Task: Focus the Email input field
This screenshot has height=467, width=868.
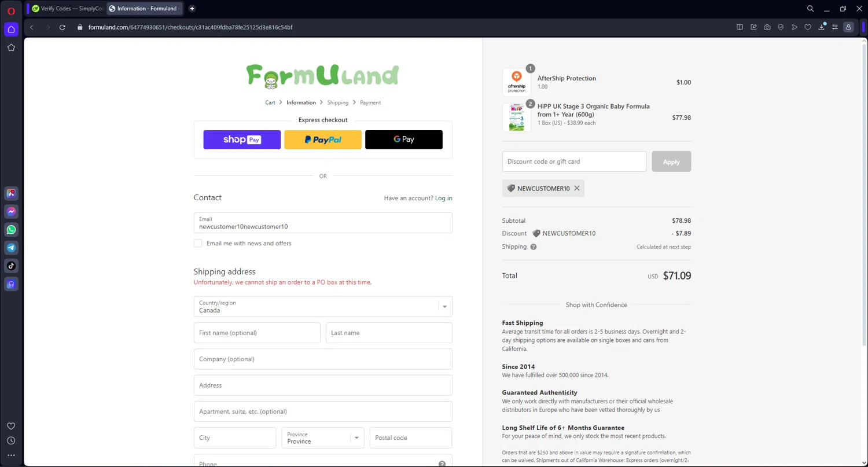Action: click(323, 223)
